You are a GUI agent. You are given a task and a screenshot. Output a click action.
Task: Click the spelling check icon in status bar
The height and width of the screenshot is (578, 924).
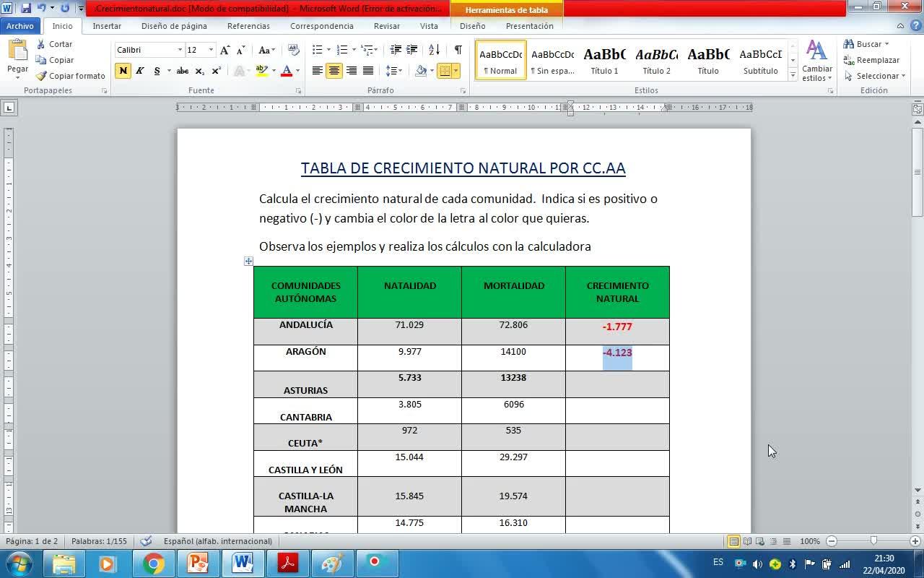146,541
